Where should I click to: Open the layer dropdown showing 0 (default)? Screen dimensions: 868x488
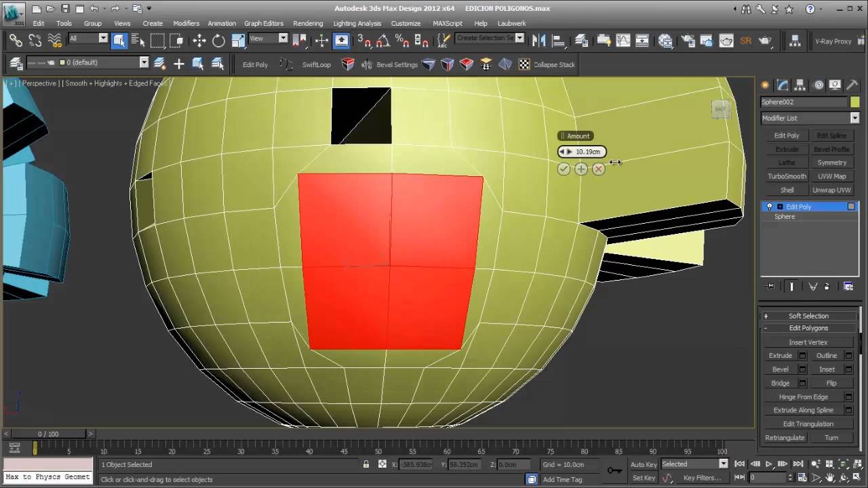[144, 62]
